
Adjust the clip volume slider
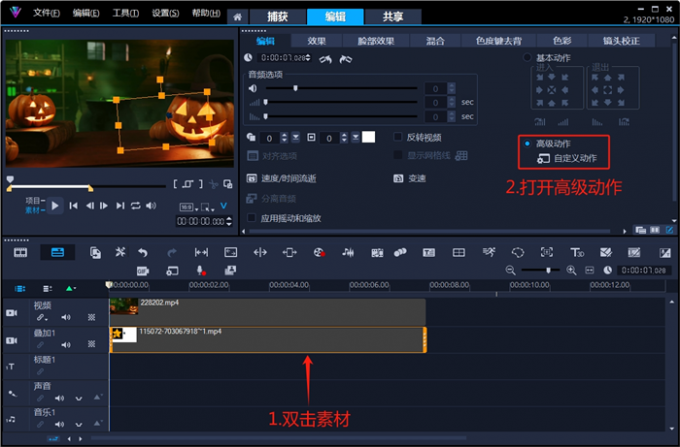click(295, 88)
